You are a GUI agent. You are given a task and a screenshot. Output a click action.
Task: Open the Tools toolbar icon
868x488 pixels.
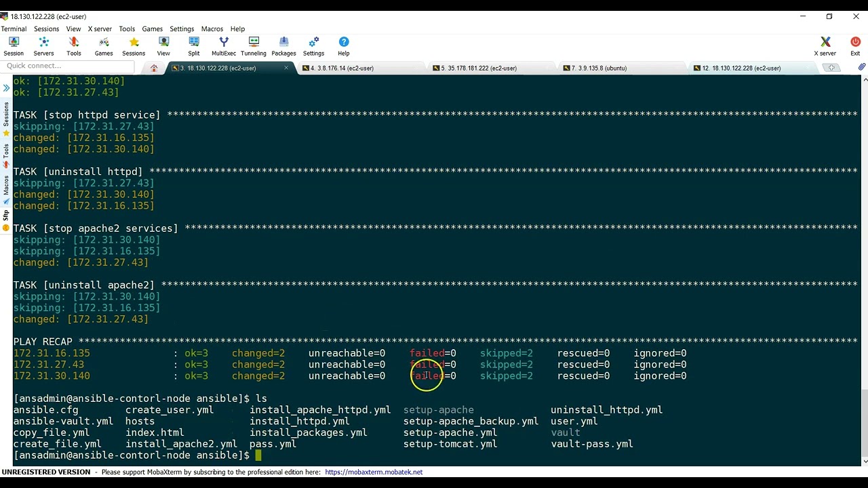[74, 46]
